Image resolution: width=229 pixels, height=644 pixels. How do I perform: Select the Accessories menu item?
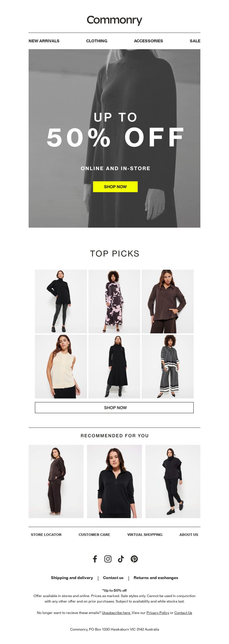coord(148,41)
